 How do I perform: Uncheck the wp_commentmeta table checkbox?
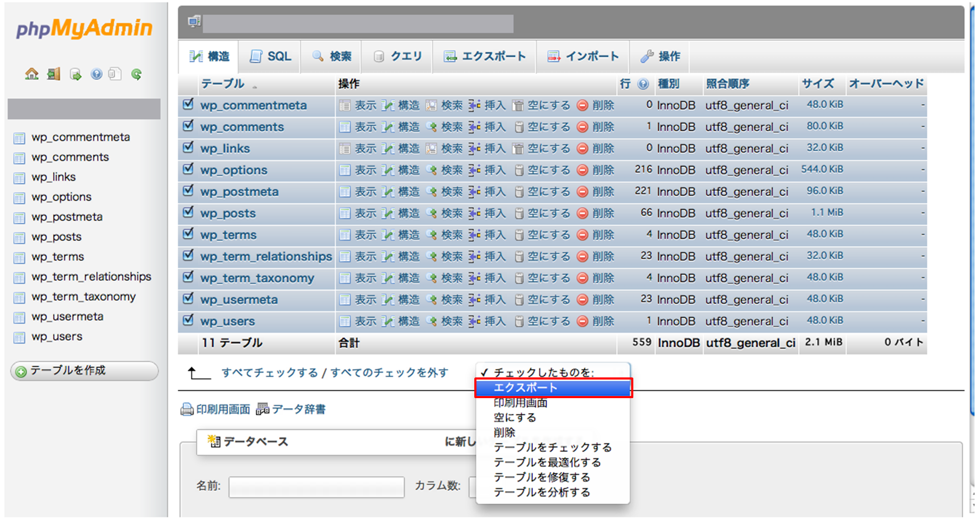tap(188, 104)
